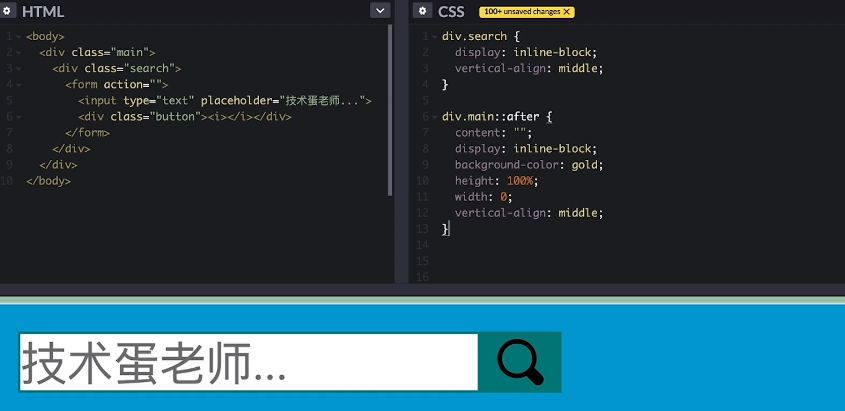Click vertical-align: middle on CSS line 12
The height and width of the screenshot is (411, 845).
click(529, 213)
